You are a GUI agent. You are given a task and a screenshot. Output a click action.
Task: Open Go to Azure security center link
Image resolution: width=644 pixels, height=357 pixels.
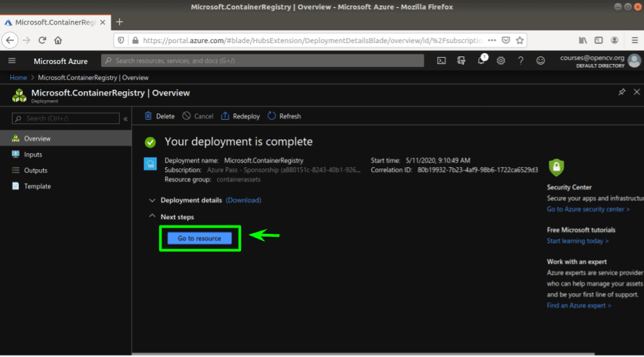click(x=588, y=209)
